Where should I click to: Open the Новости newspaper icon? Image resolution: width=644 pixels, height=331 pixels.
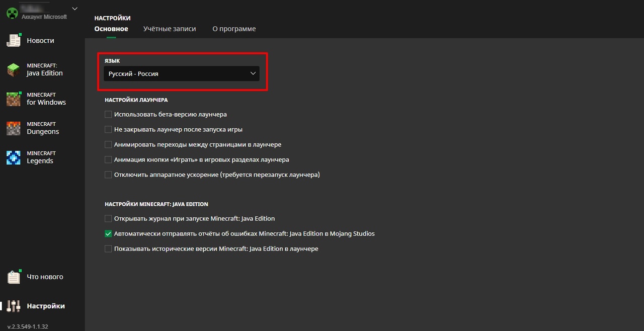click(13, 41)
